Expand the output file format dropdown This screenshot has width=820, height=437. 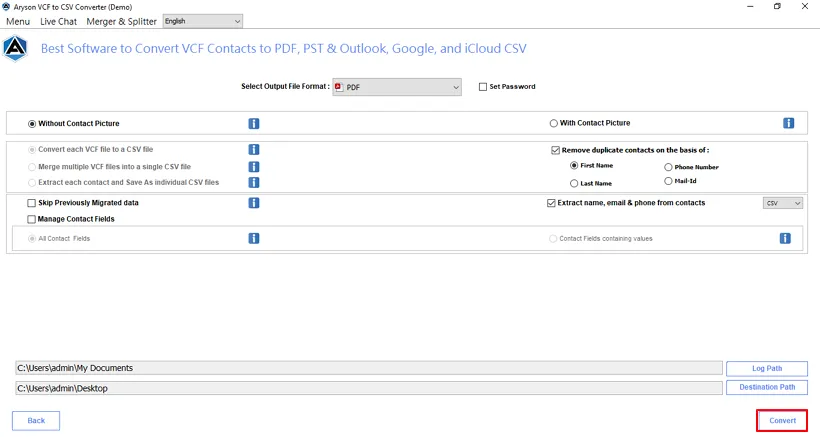point(397,87)
